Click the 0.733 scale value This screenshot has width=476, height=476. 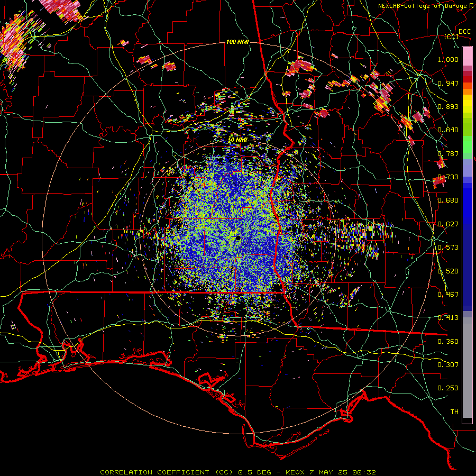pos(448,177)
